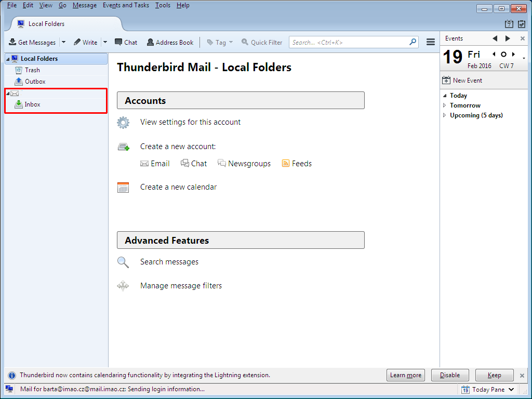Click the Write pencil icon
Image resolution: width=532 pixels, height=399 pixels.
[x=77, y=42]
